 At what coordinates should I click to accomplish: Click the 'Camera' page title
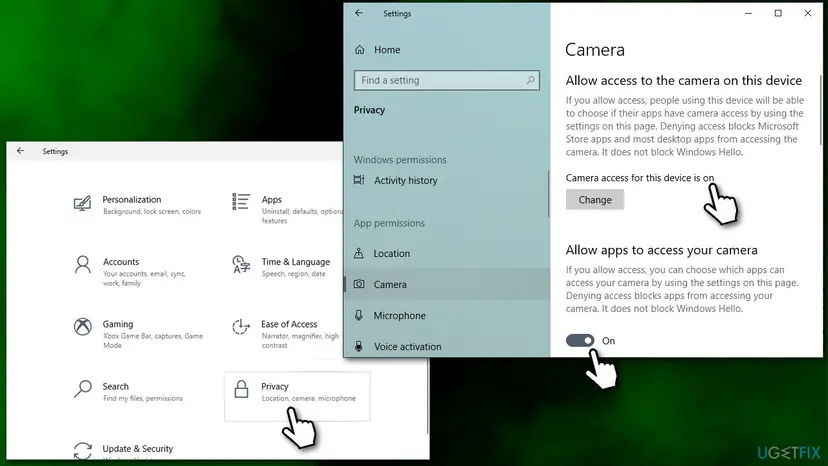pos(595,50)
